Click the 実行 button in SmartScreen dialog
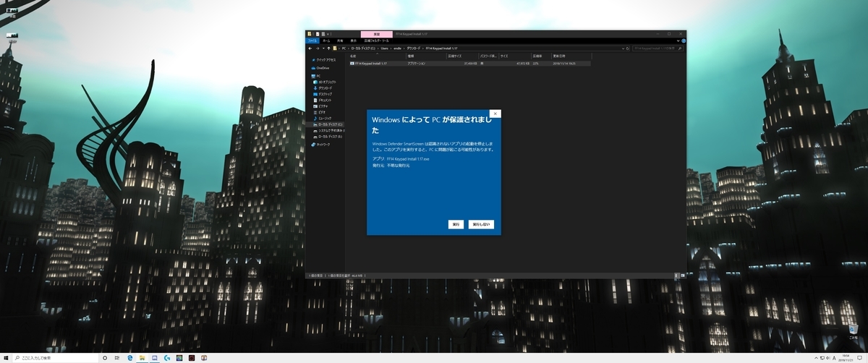Viewport: 868px width, 363px height. tap(456, 225)
